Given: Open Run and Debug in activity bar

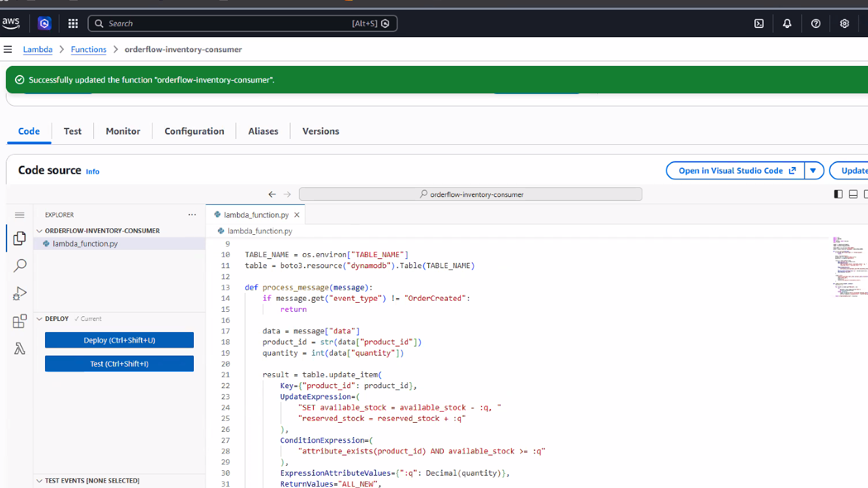Looking at the screenshot, I should tap(20, 294).
